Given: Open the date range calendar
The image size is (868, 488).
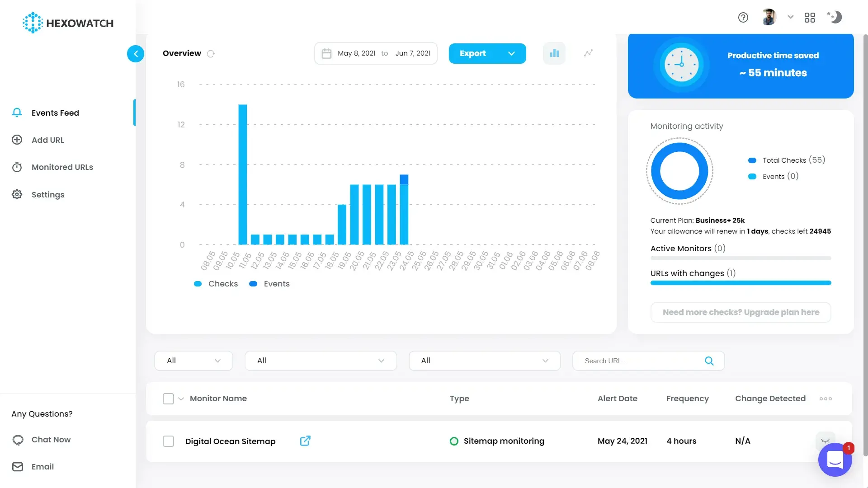Looking at the screenshot, I should click(327, 53).
